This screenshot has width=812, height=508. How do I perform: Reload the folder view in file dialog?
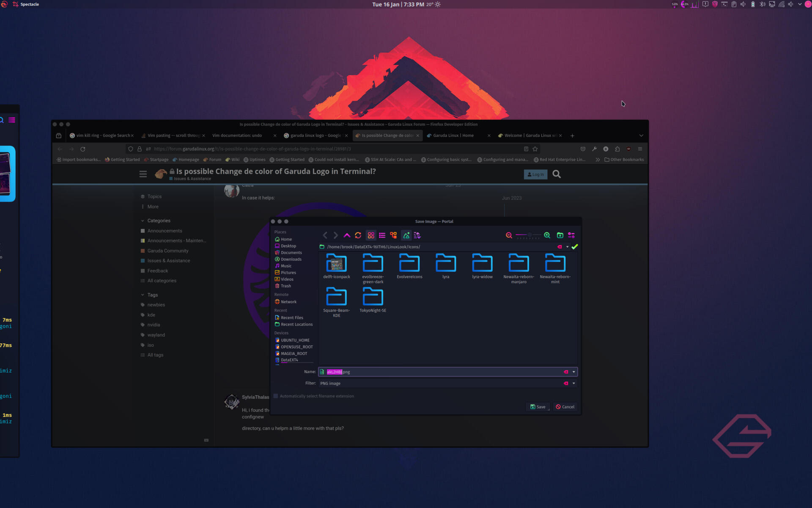[358, 235]
